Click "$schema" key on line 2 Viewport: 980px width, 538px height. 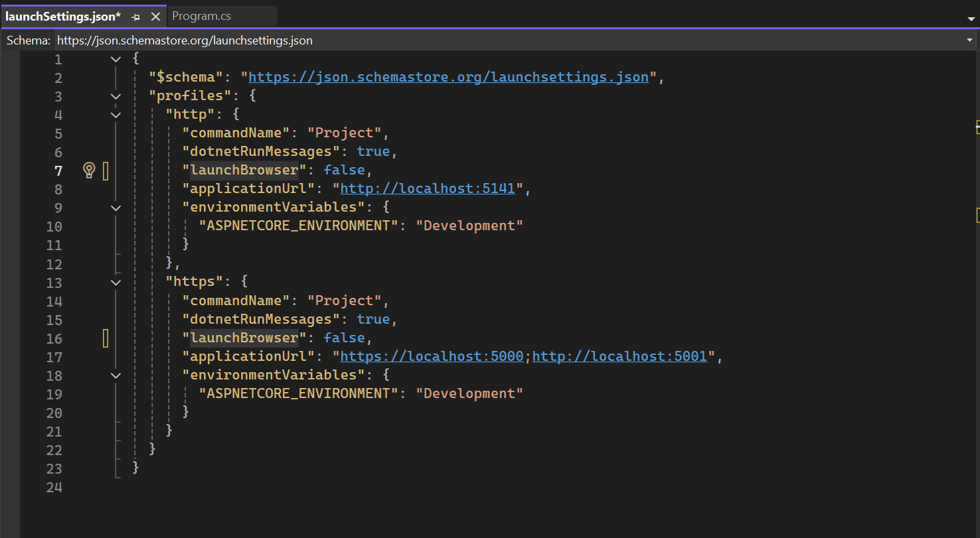point(187,77)
